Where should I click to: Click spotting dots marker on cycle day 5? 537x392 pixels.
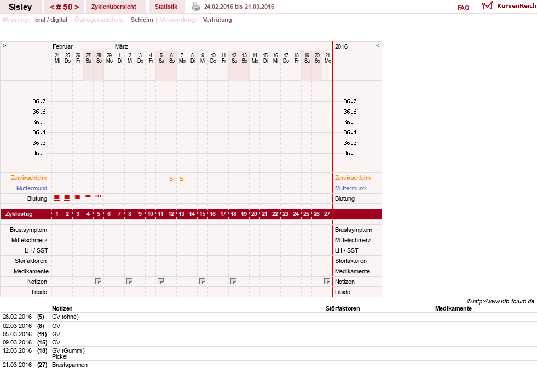(x=99, y=196)
